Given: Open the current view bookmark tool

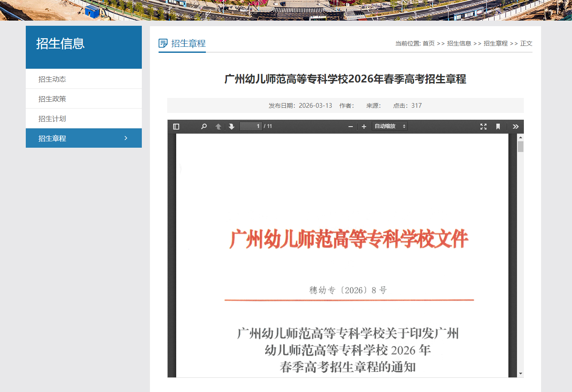Looking at the screenshot, I should coord(498,126).
